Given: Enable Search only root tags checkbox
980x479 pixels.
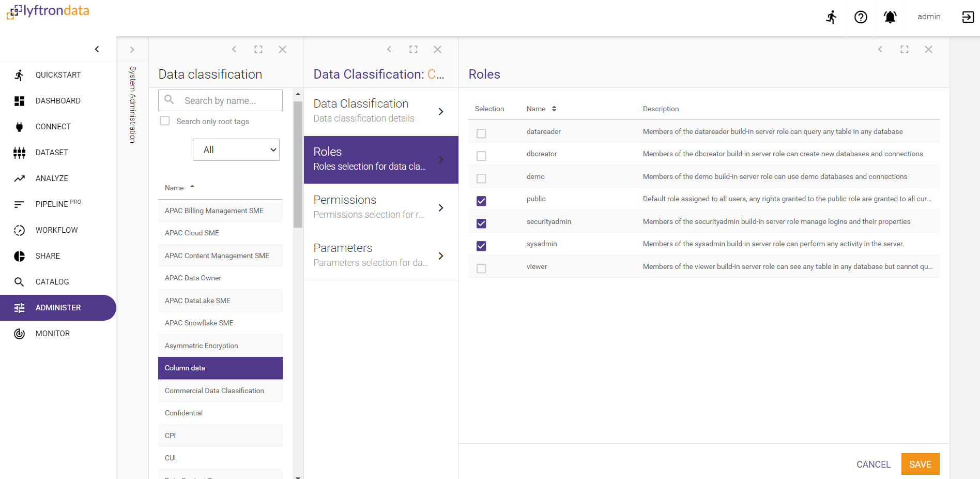Looking at the screenshot, I should coord(165,121).
